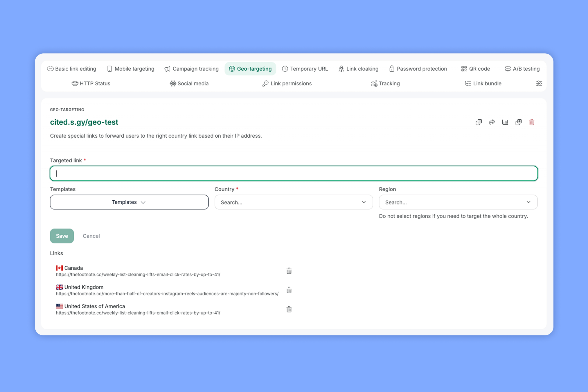Focus the Targeted link input field
The width and height of the screenshot is (588, 392).
click(294, 173)
